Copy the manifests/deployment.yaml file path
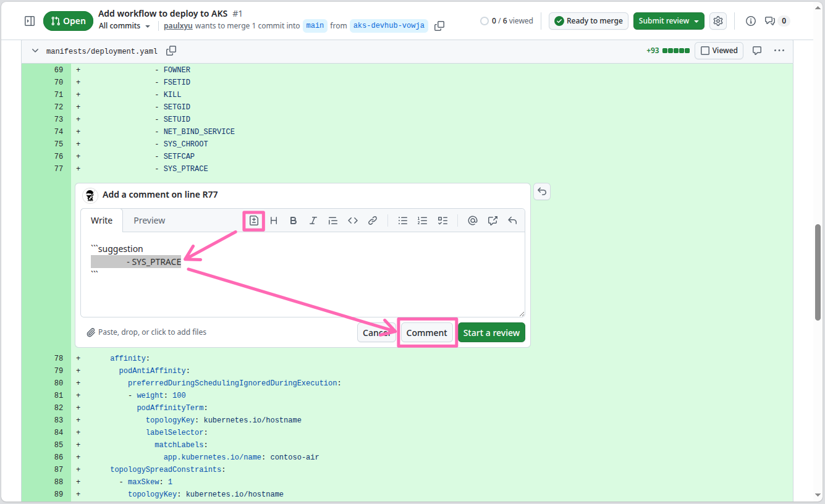The height and width of the screenshot is (504, 825). 171,51
